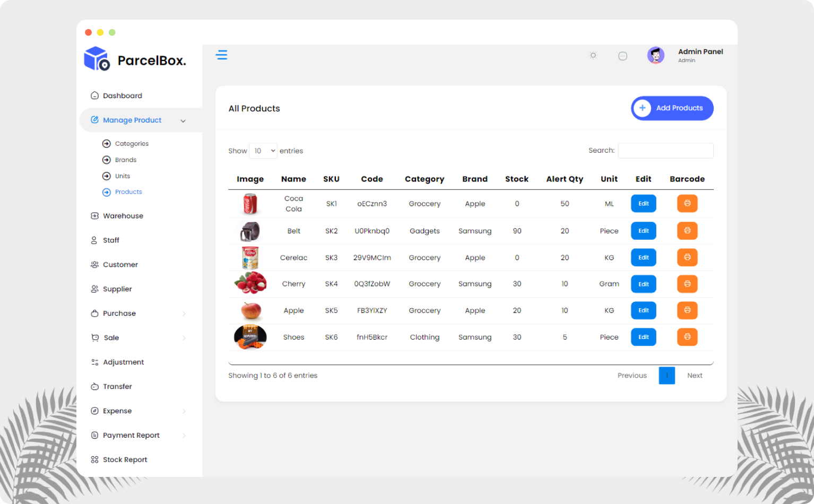
Task: Click the Add Products button
Action: 672,108
